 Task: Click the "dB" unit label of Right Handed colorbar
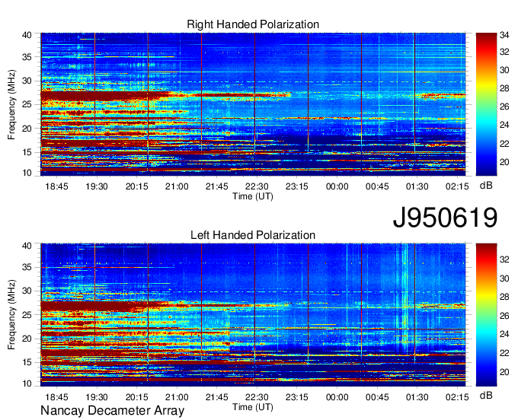click(486, 186)
